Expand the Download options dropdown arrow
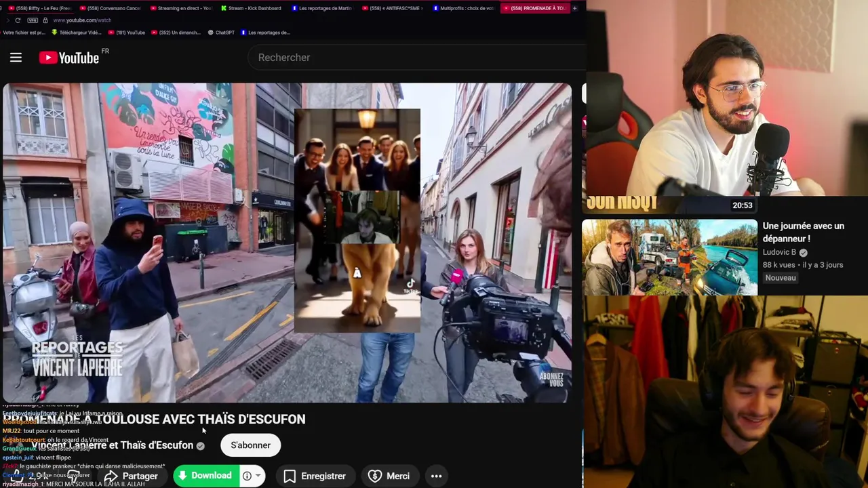The height and width of the screenshot is (488, 868). (x=258, y=476)
